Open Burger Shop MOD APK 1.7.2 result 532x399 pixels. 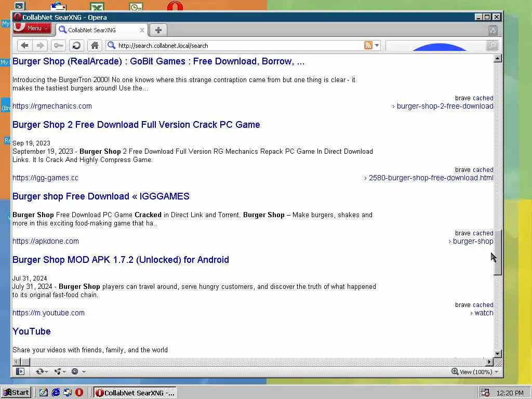pos(121,260)
